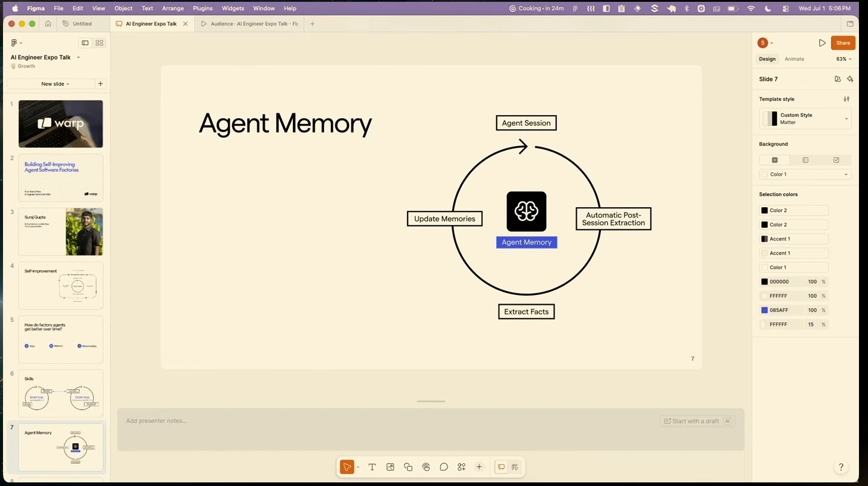The height and width of the screenshot is (486, 868).
Task: Click the 000000 black color swatch
Action: 764,282
